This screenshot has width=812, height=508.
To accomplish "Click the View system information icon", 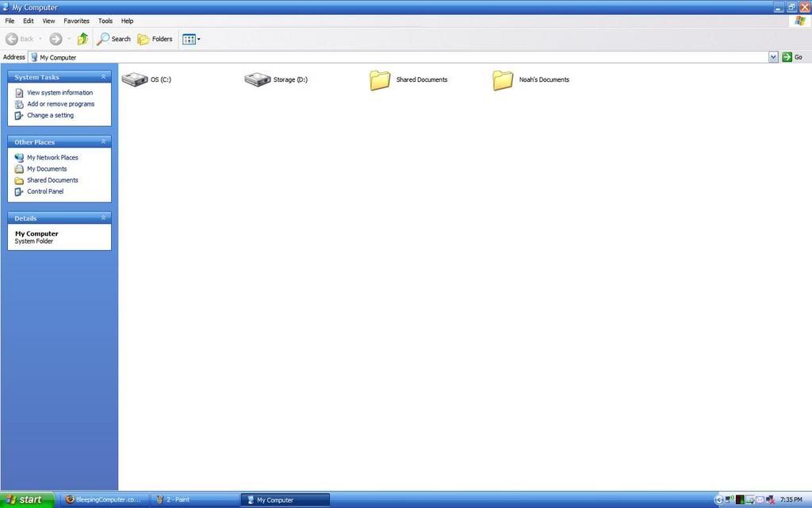I will pyautogui.click(x=19, y=93).
